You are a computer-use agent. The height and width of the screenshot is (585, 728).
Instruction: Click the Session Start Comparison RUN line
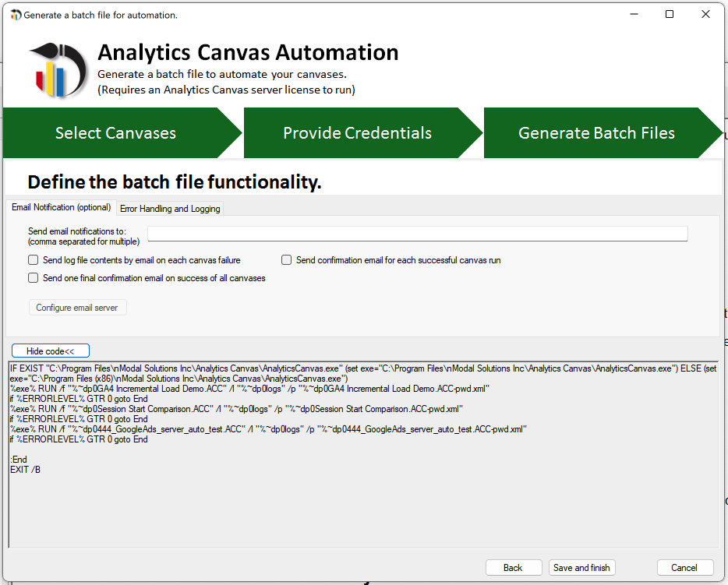pyautogui.click(x=236, y=409)
